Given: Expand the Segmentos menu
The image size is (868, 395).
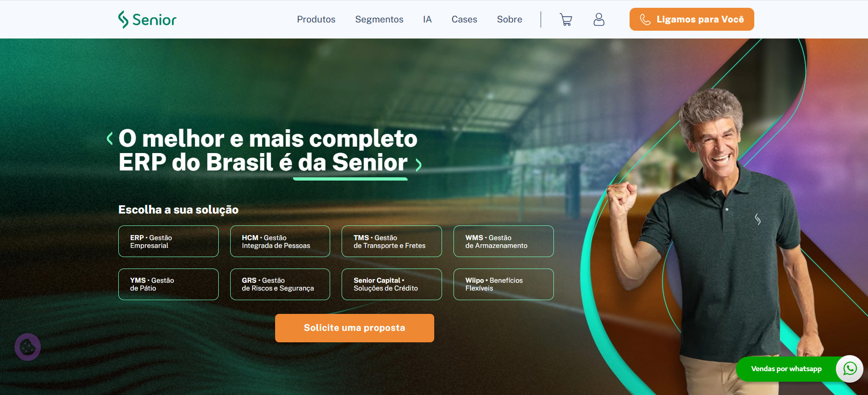Looking at the screenshot, I should pos(379,19).
